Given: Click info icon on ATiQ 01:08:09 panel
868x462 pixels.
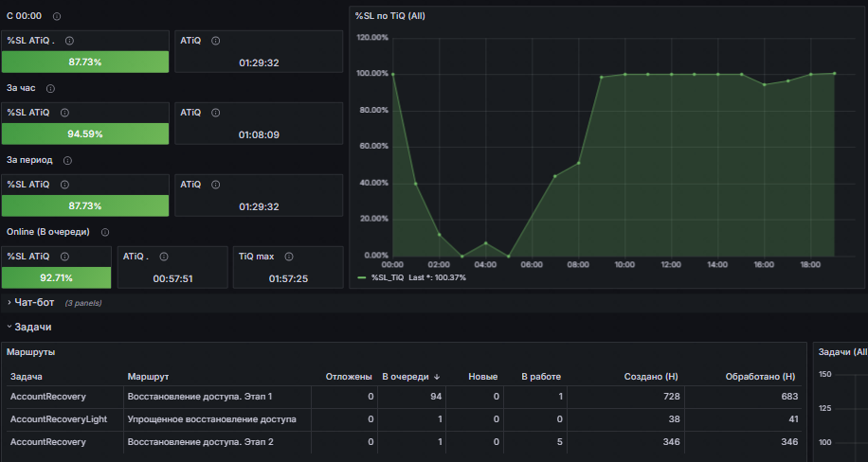Looking at the screenshot, I should pos(216,113).
